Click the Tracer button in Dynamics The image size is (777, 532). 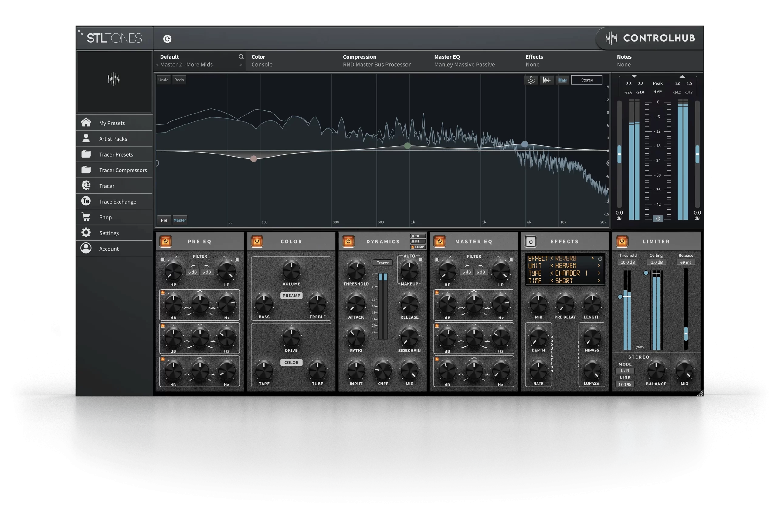[383, 263]
